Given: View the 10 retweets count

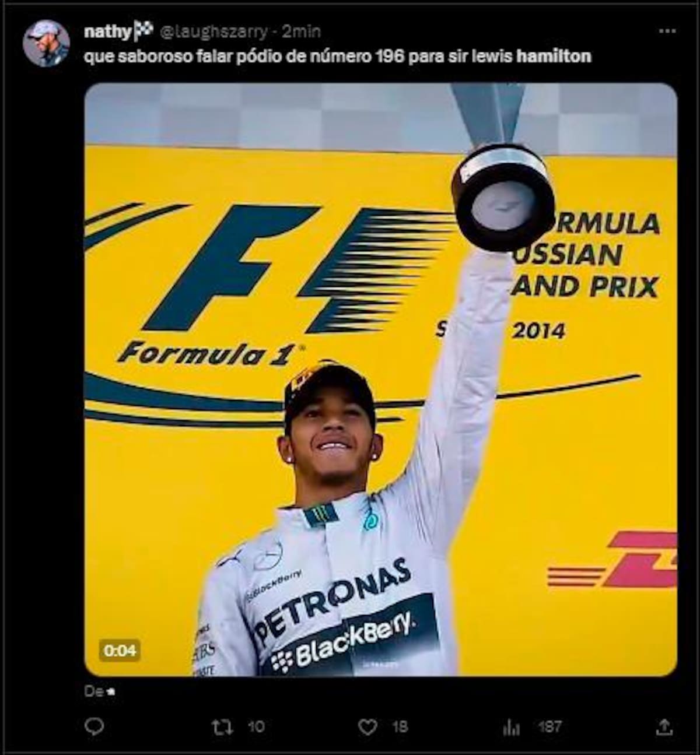Looking at the screenshot, I should [256, 727].
